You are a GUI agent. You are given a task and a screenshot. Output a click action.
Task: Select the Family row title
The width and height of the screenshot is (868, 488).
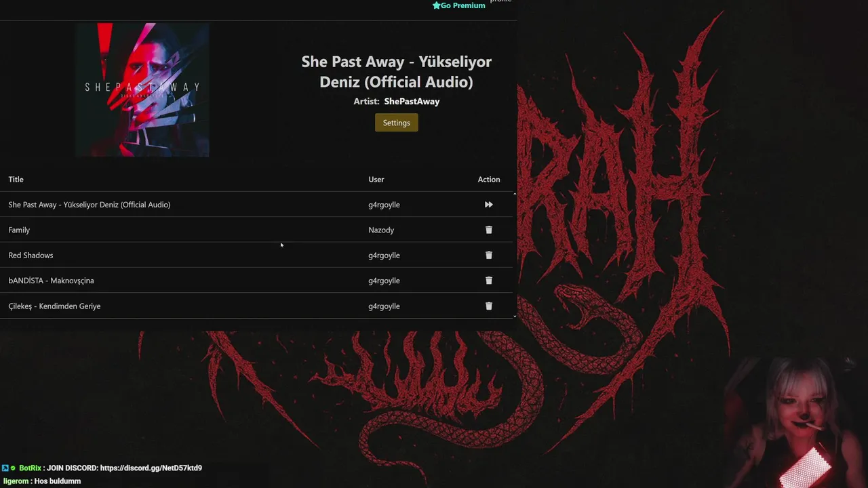[19, 230]
